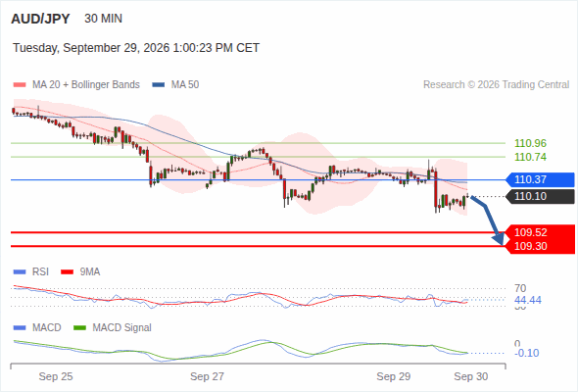Click the MACD value -0.10 label
Screen dimensions: 578x392
coord(526,353)
